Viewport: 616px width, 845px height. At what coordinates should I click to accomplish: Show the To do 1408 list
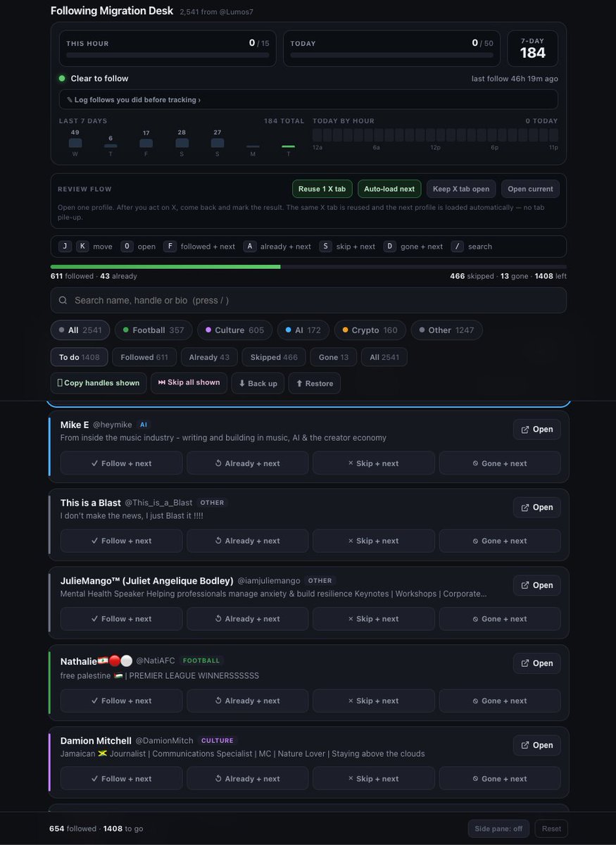pos(80,357)
